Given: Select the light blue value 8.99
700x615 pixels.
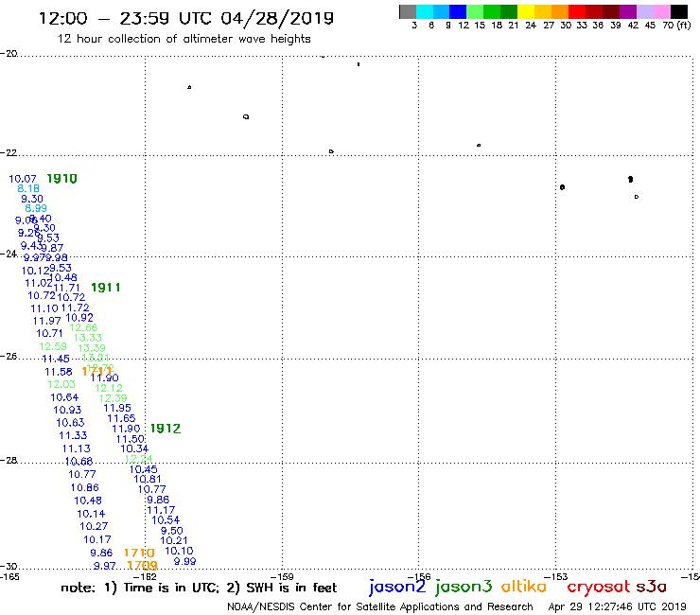Looking at the screenshot, I should tap(36, 208).
